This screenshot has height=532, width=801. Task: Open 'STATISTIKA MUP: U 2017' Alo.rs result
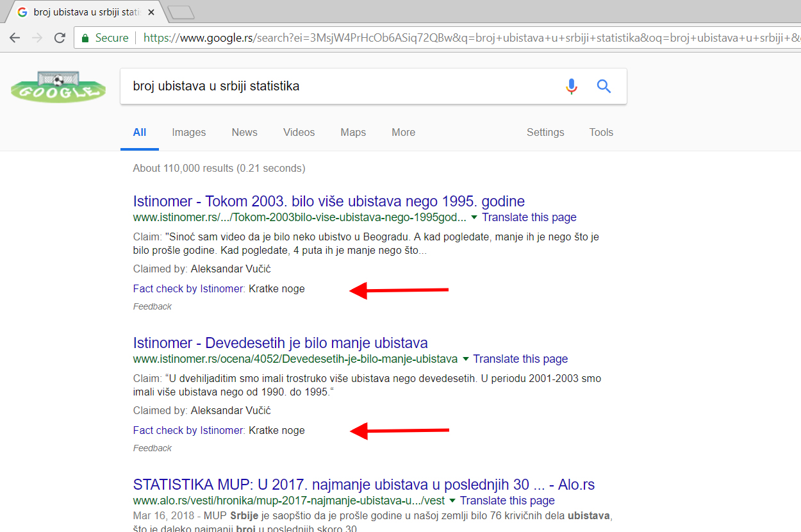click(363, 484)
